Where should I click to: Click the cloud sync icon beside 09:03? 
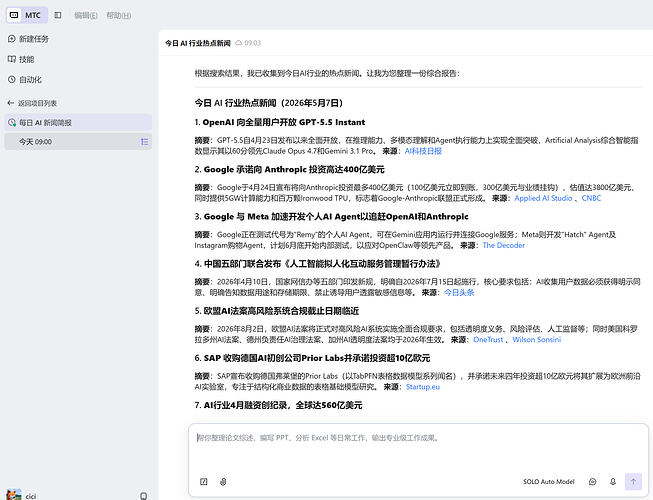click(x=239, y=43)
